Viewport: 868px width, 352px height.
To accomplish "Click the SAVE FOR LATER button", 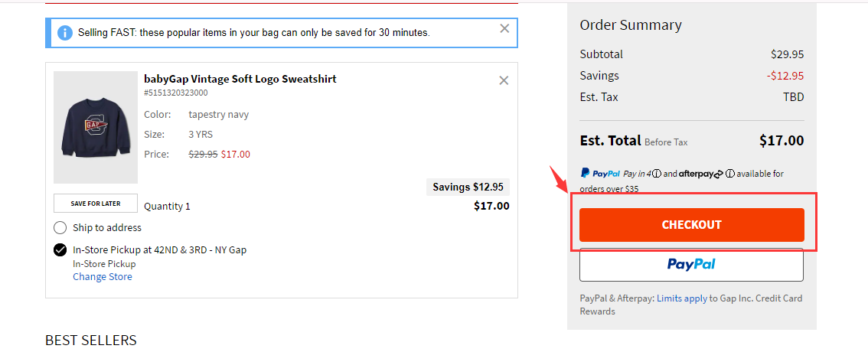I will pyautogui.click(x=95, y=203).
